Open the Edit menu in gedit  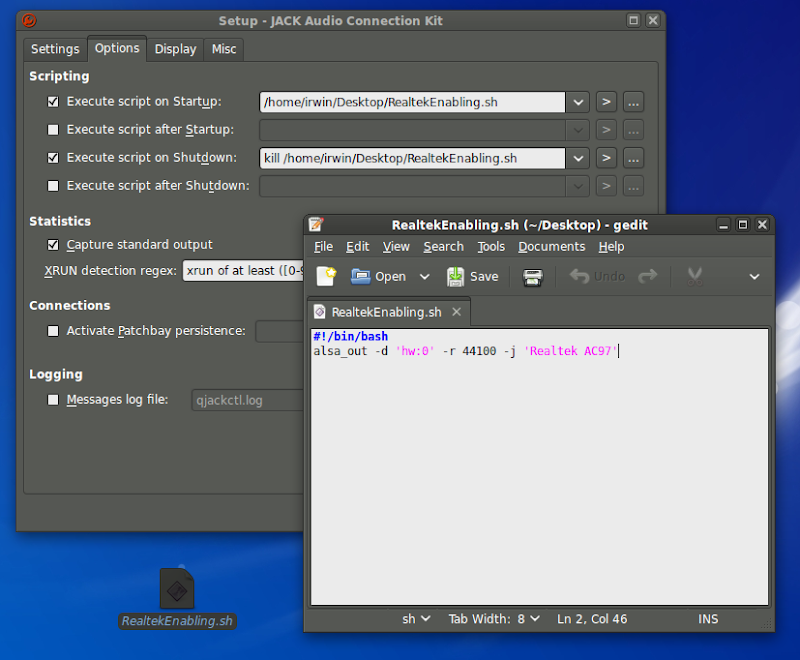[358, 247]
